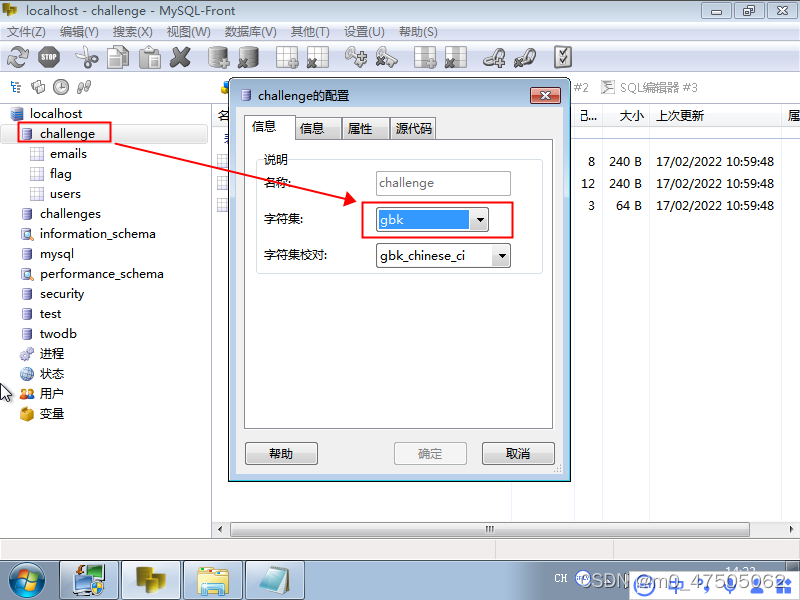Open the 其他(T) menu
800x600 pixels.
[x=310, y=32]
